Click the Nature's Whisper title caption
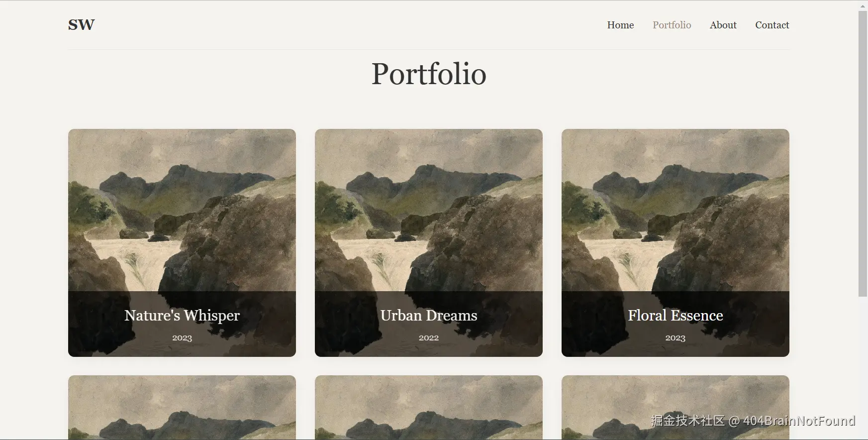The height and width of the screenshot is (440, 868). (x=182, y=315)
